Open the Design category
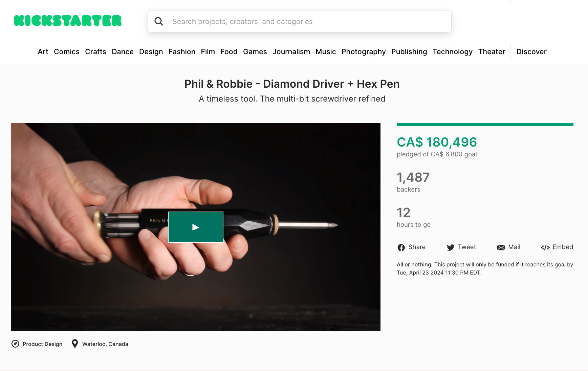This screenshot has width=588, height=371. click(x=151, y=52)
